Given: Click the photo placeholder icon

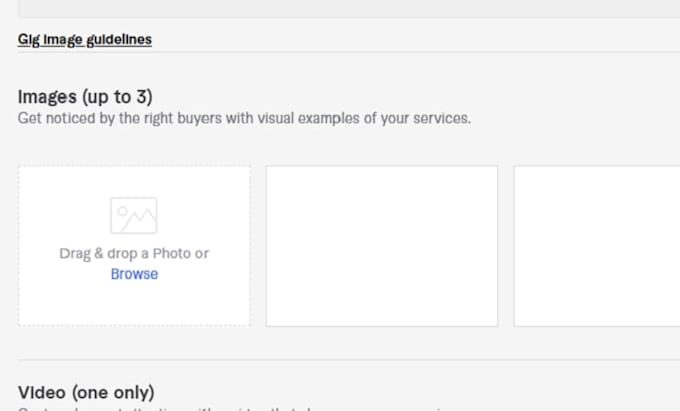Looking at the screenshot, I should 134,215.
